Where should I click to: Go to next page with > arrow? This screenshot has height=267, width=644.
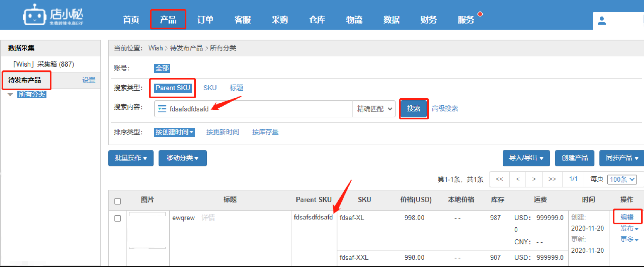534,179
